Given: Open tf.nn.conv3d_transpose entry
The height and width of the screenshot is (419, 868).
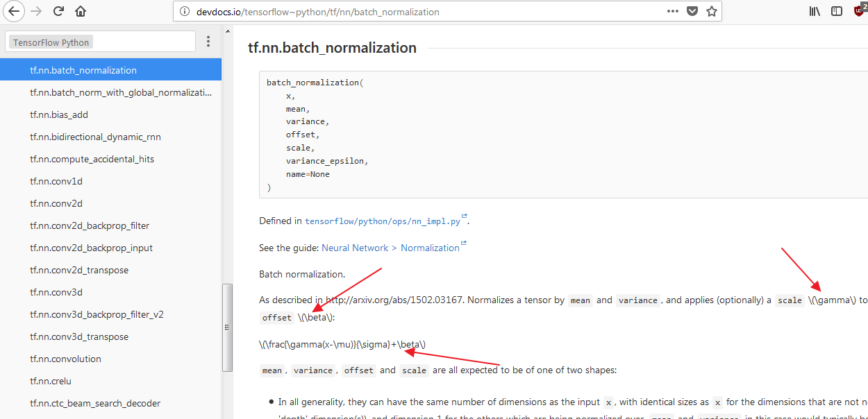Looking at the screenshot, I should pos(110,336).
